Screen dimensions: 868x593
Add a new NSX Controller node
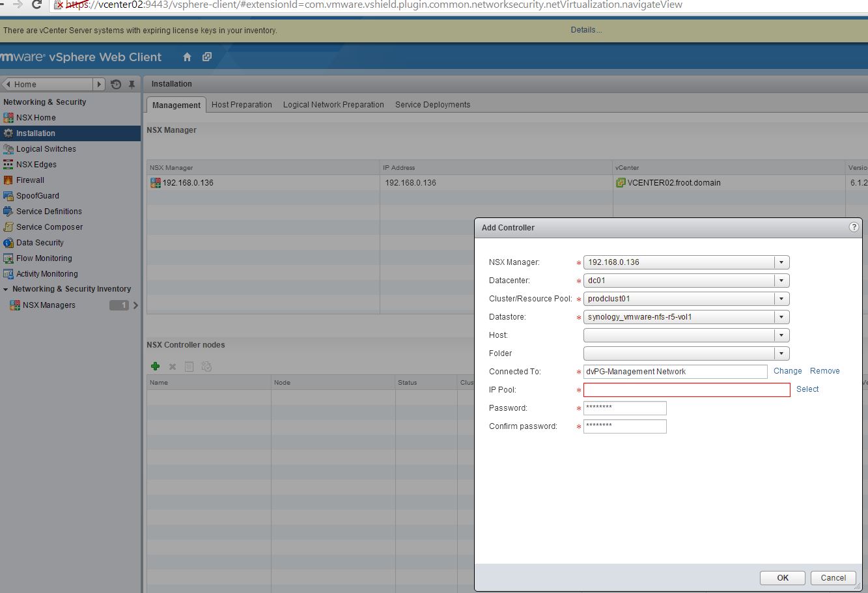(155, 366)
